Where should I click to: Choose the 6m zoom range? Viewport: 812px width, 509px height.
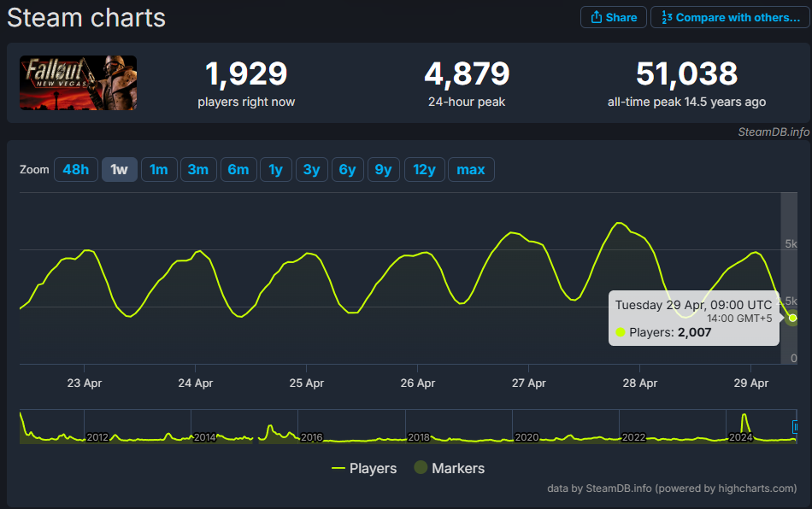point(238,170)
